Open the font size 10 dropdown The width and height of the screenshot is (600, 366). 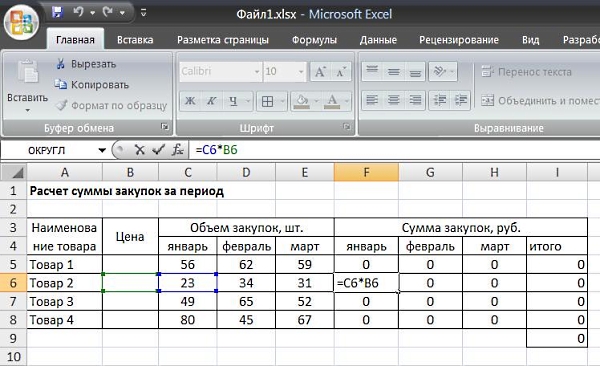[x=301, y=72]
